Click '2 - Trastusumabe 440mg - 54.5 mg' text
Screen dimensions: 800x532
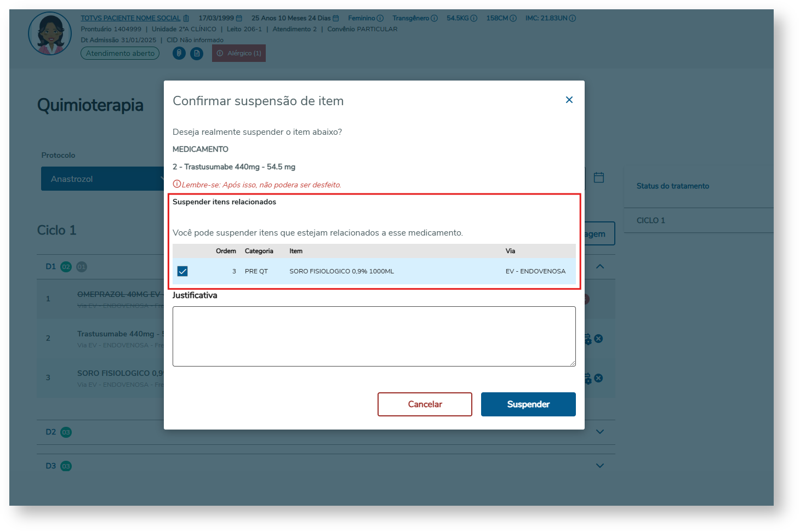point(234,167)
